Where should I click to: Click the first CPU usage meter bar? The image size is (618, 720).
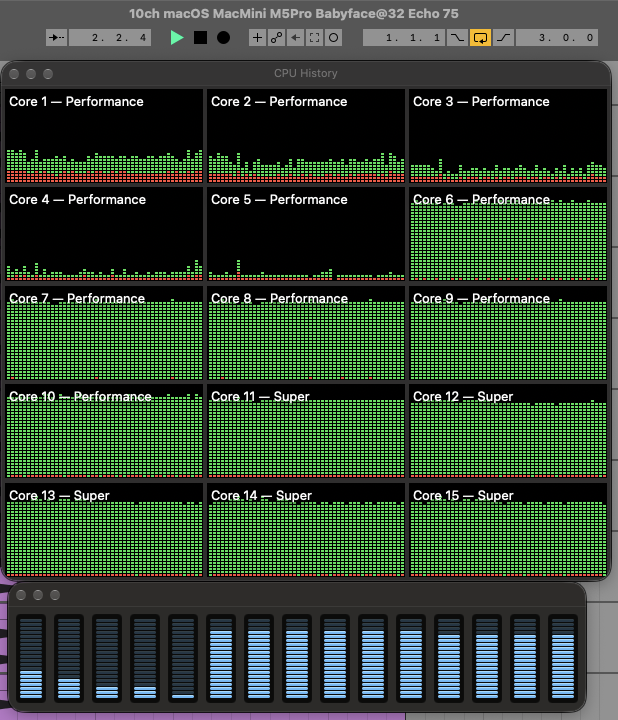pos(31,658)
